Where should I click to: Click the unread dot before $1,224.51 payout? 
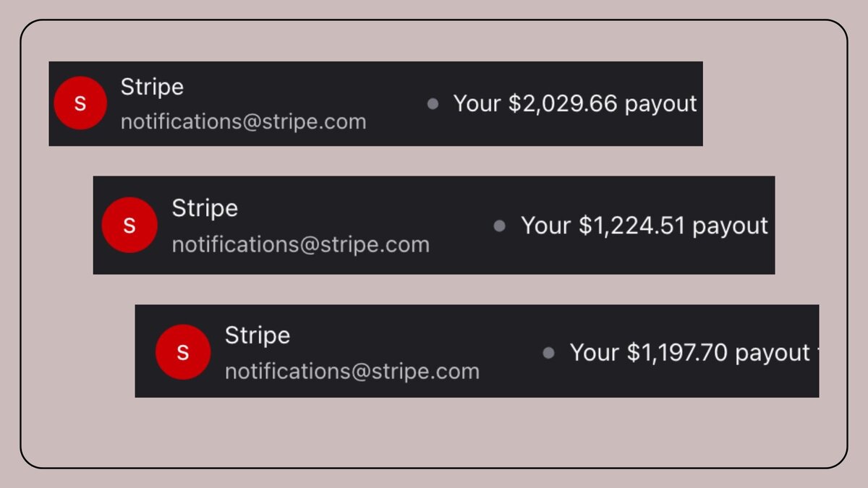499,226
